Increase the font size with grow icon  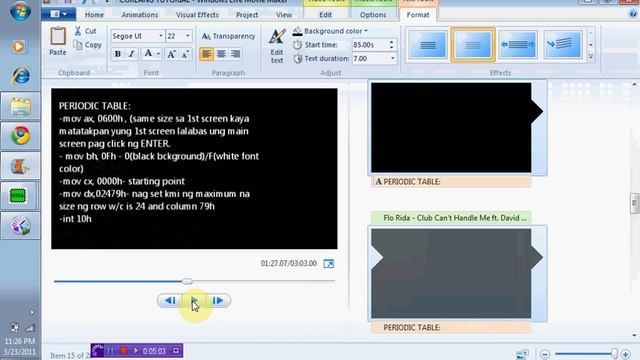(x=171, y=54)
